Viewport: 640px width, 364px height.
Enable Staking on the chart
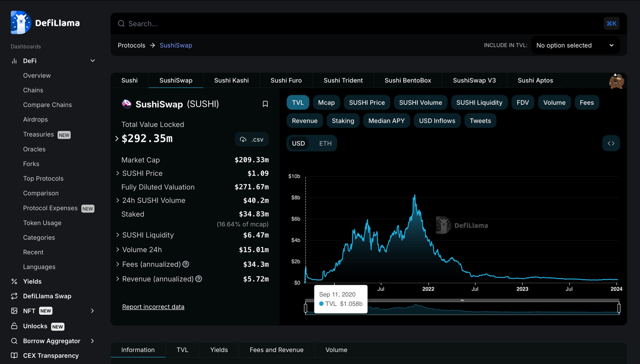click(x=343, y=121)
